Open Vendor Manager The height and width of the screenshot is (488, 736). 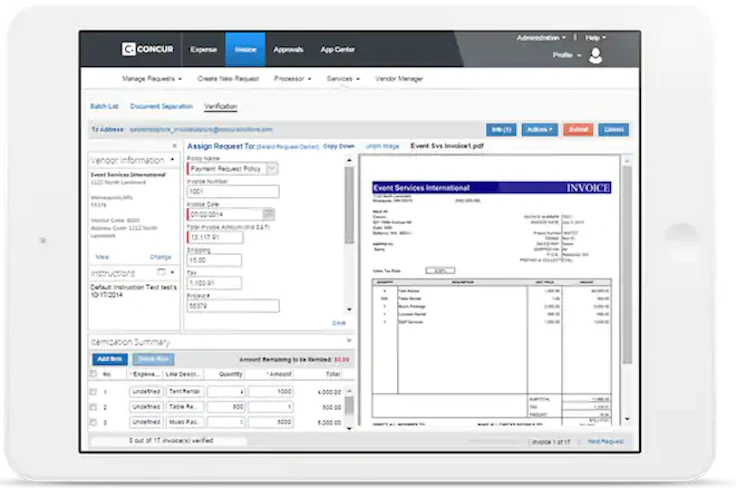[x=399, y=78]
